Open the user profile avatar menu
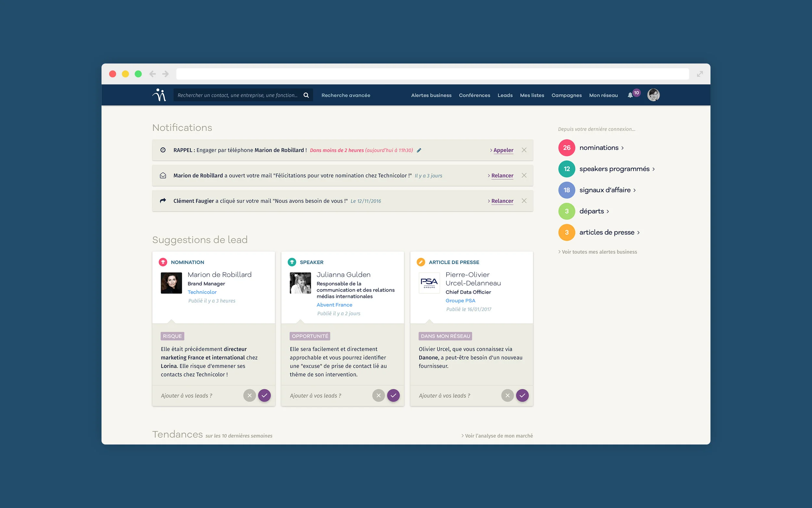 point(653,95)
